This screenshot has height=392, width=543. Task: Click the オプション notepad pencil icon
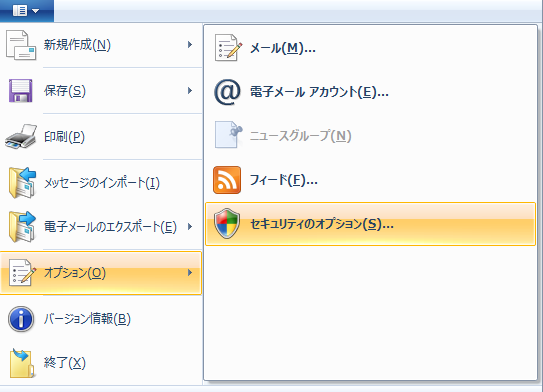click(x=22, y=273)
